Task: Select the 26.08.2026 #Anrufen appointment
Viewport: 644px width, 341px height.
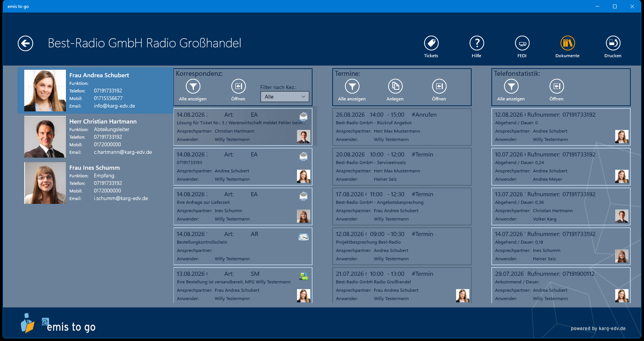Action: (402, 127)
